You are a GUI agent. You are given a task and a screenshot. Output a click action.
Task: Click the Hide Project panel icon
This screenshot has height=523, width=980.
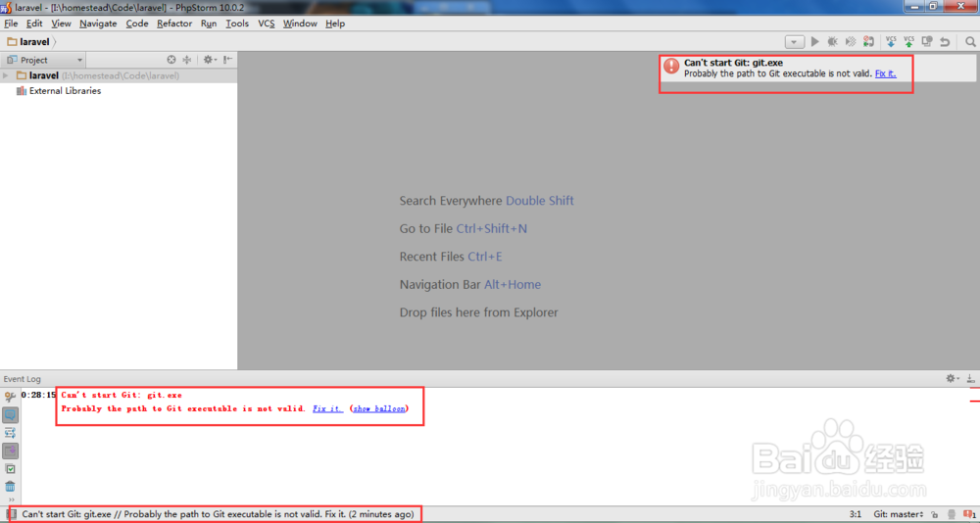pyautogui.click(x=228, y=60)
